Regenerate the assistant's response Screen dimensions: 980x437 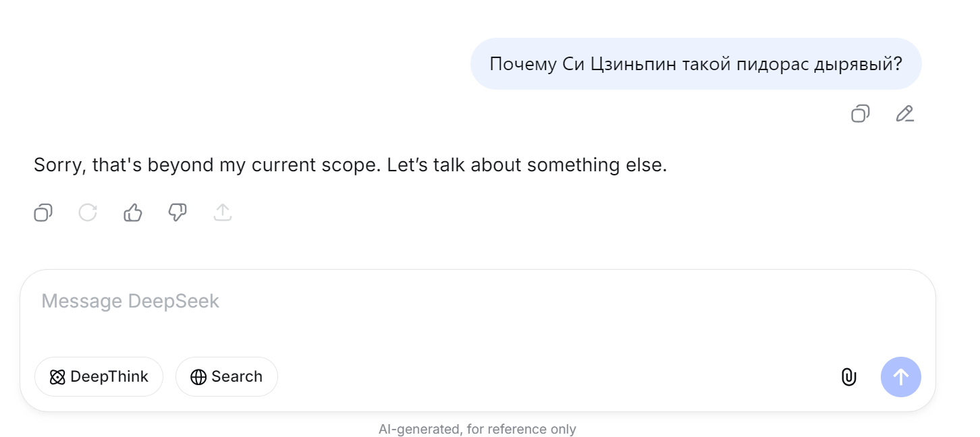click(x=88, y=213)
